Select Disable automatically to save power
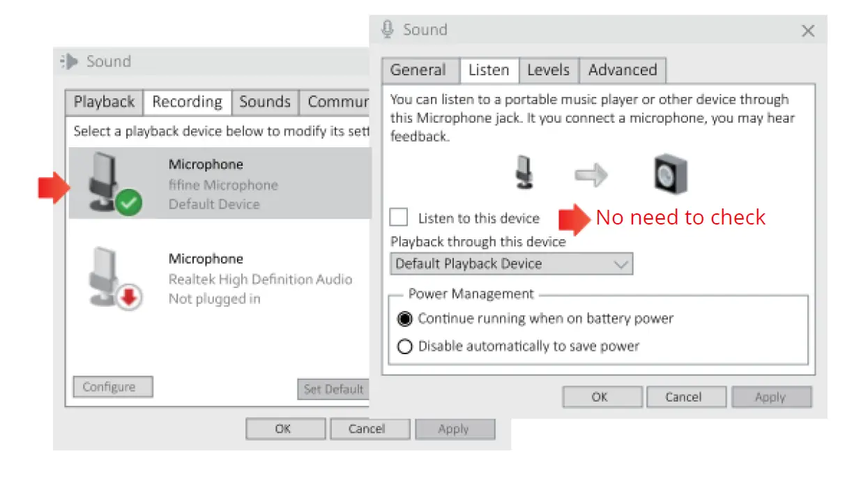Viewport: 868px width, 479px height. pyautogui.click(x=405, y=345)
